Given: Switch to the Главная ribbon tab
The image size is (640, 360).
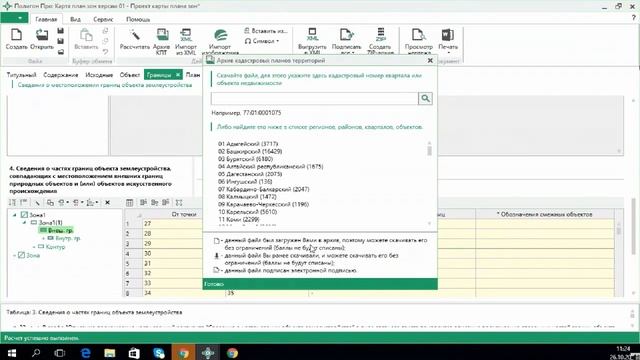Looking at the screenshot, I should point(46,19).
